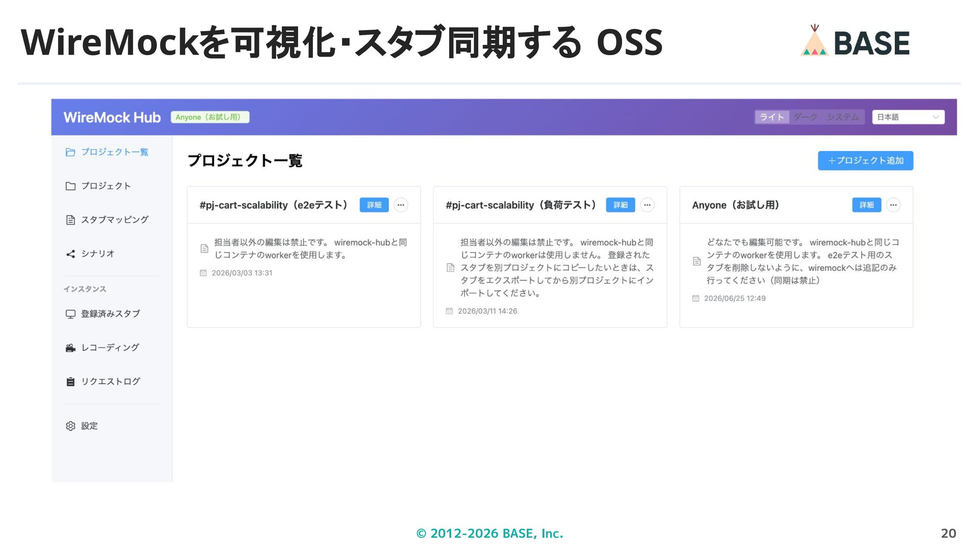
Task: Click the プロジェクト一覧 page heading
Action: point(245,161)
